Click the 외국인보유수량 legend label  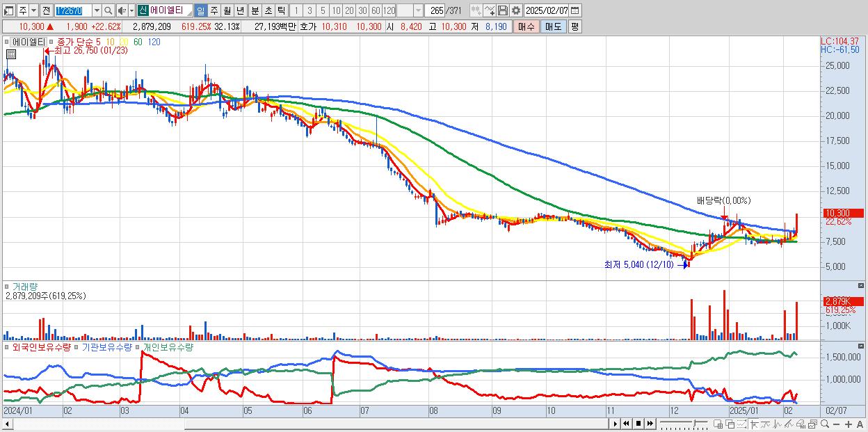(x=41, y=346)
